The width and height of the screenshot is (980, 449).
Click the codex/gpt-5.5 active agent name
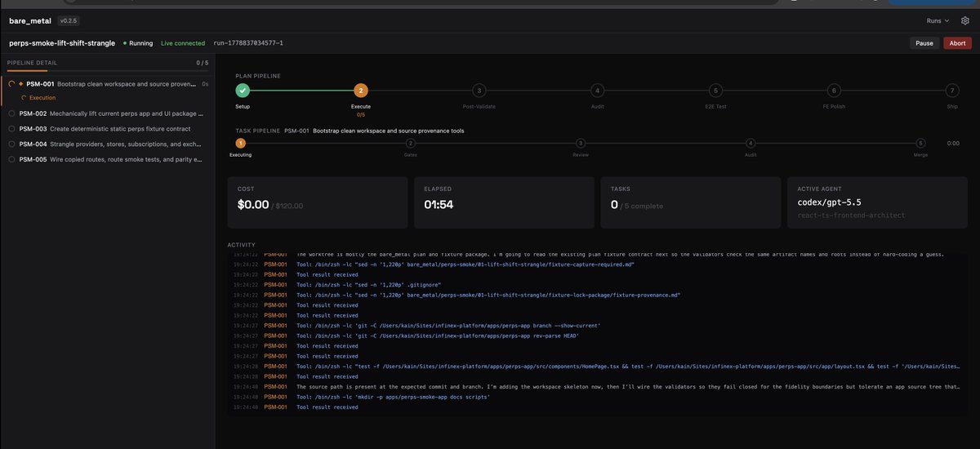[830, 202]
